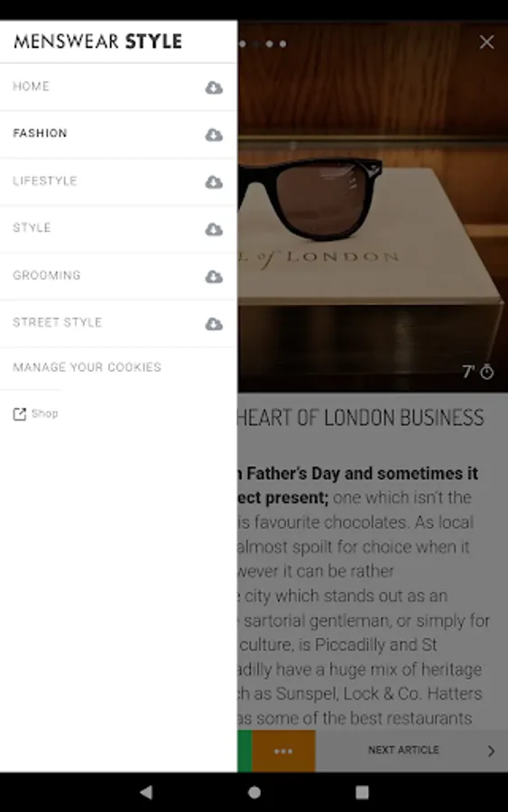Open the external Shop link
Screen dimensions: 508x812
point(35,414)
